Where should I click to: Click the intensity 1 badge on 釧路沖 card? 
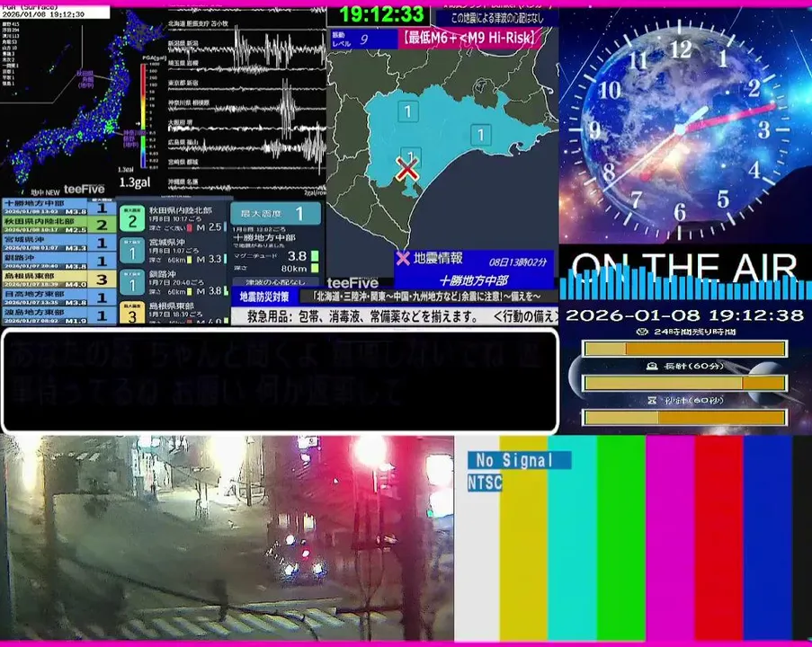point(132,284)
